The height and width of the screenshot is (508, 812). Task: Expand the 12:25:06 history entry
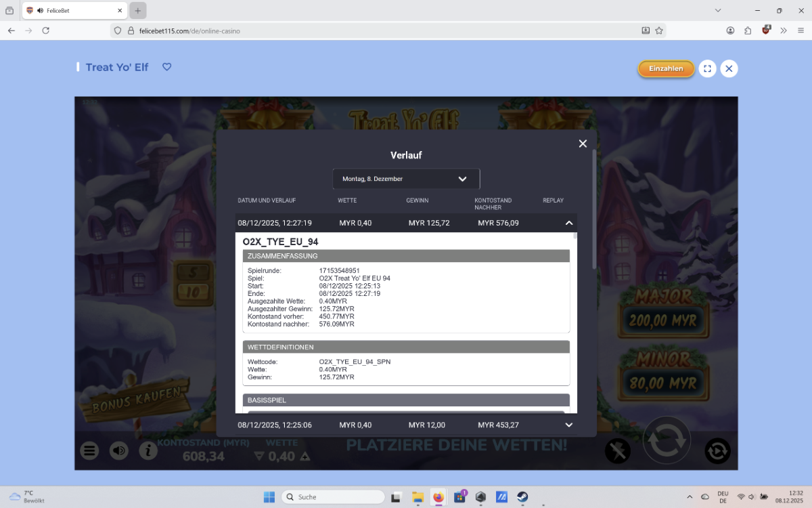click(568, 425)
